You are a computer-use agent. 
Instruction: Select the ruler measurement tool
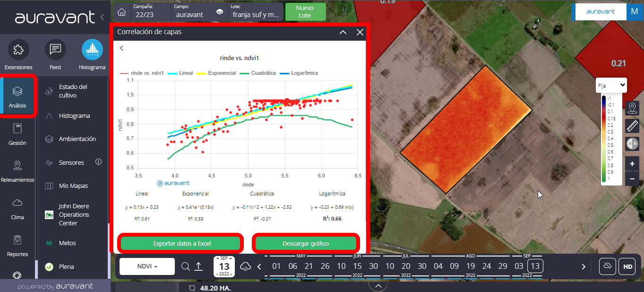click(x=632, y=126)
